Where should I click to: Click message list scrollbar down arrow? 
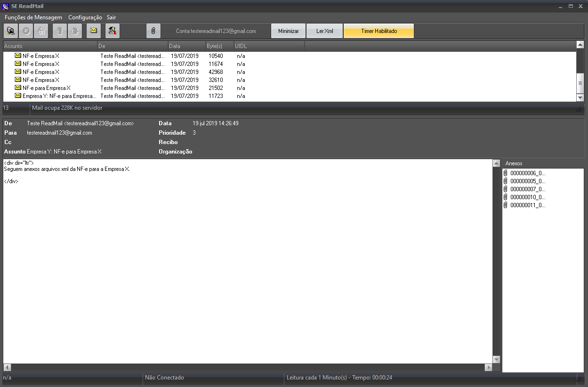tap(580, 97)
